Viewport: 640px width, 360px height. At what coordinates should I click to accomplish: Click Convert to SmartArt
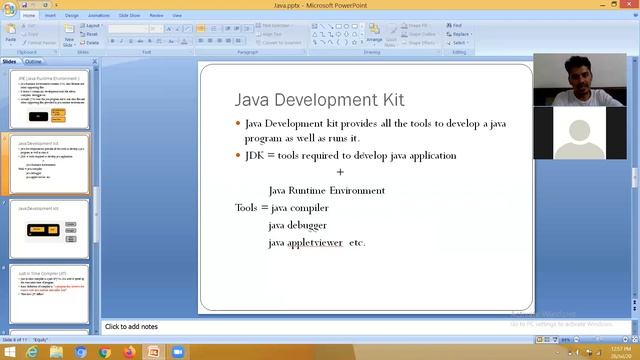click(x=279, y=42)
